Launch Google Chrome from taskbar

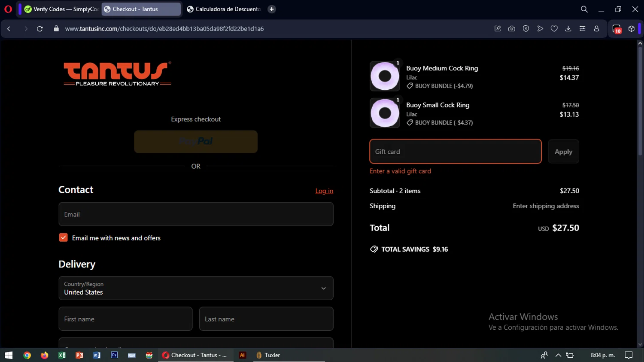click(27, 355)
